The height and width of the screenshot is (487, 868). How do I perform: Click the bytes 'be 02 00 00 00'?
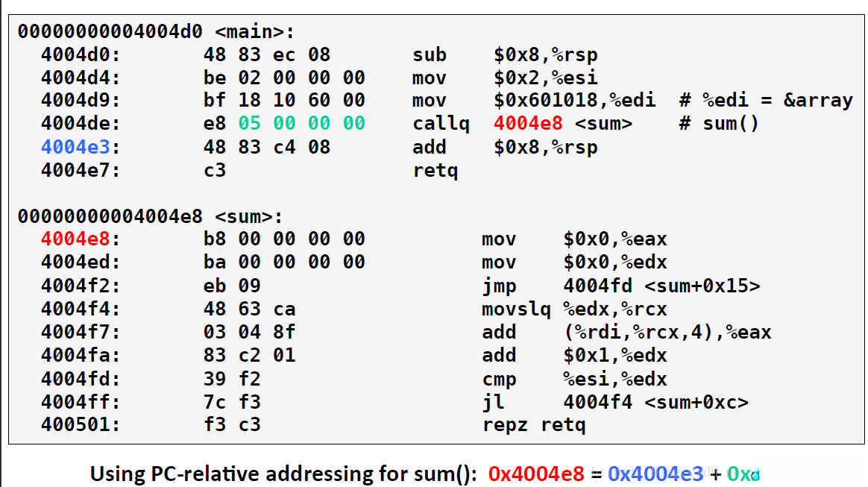pyautogui.click(x=285, y=78)
